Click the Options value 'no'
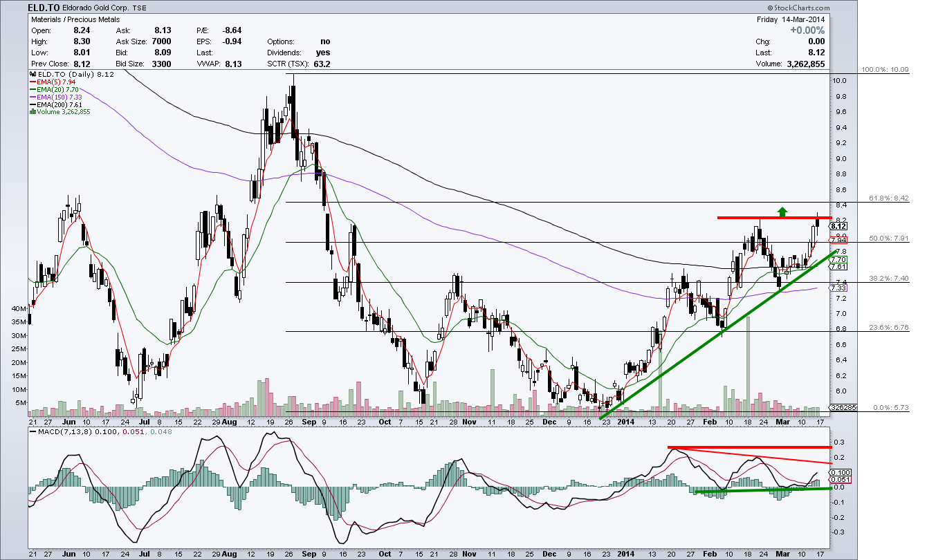 pyautogui.click(x=325, y=41)
